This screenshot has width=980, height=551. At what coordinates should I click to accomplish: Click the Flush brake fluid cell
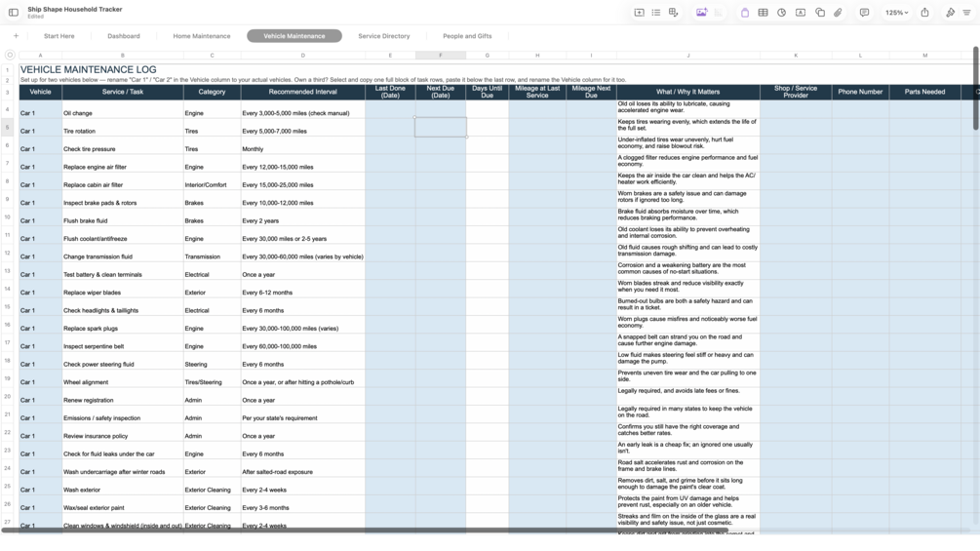(x=123, y=217)
